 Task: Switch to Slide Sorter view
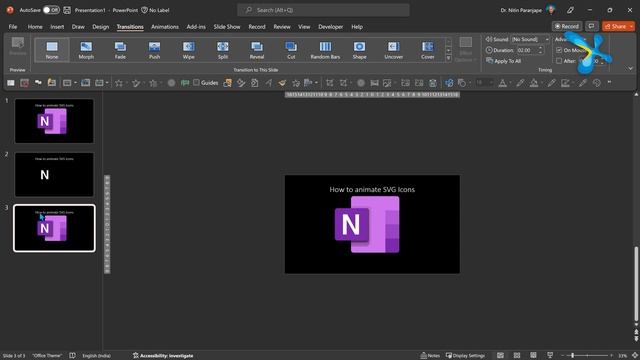pos(517,355)
